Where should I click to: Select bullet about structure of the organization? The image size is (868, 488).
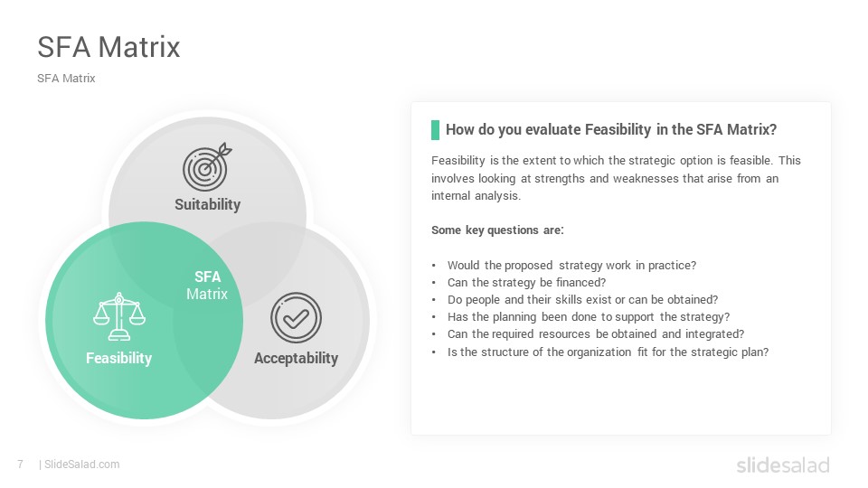coord(608,352)
